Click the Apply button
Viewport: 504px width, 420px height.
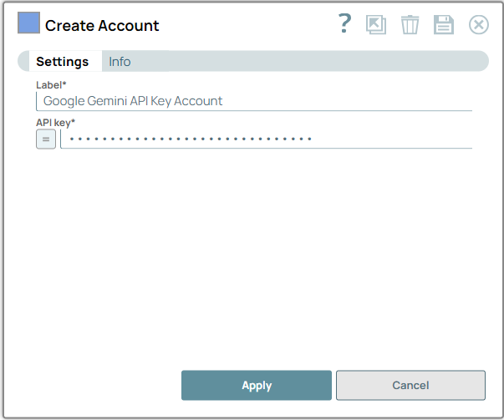tap(257, 385)
